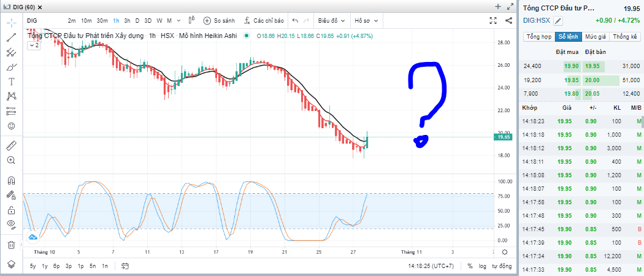
Task: Select the text annotation tool
Action: pyautogui.click(x=12, y=82)
